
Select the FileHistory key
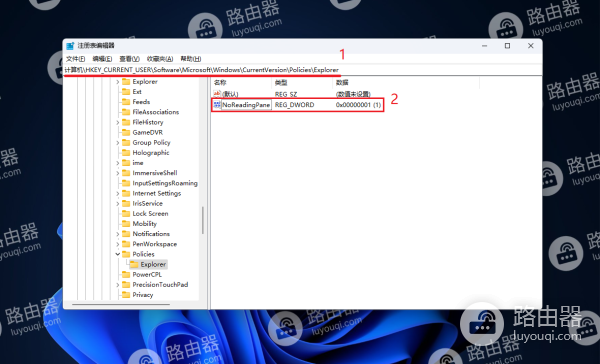148,122
